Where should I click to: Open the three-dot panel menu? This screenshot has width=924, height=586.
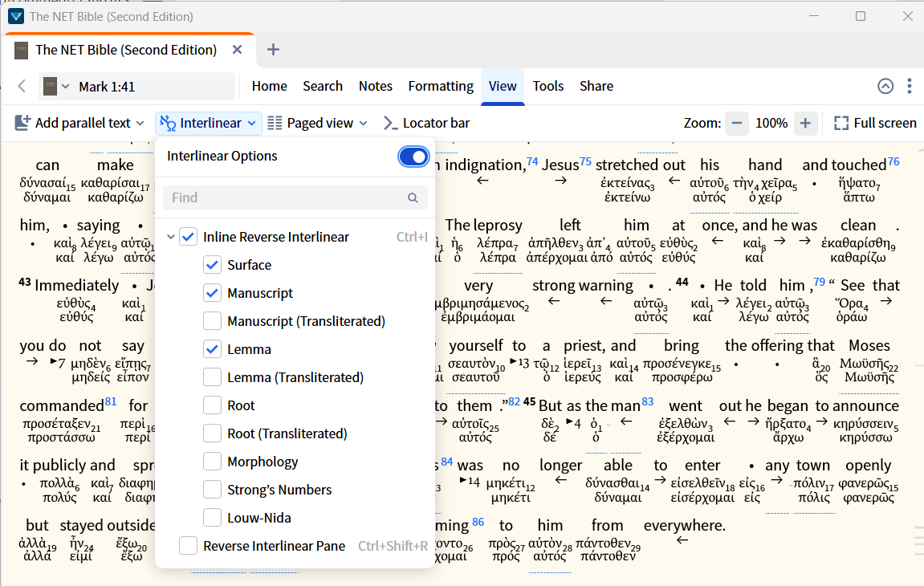tap(910, 86)
